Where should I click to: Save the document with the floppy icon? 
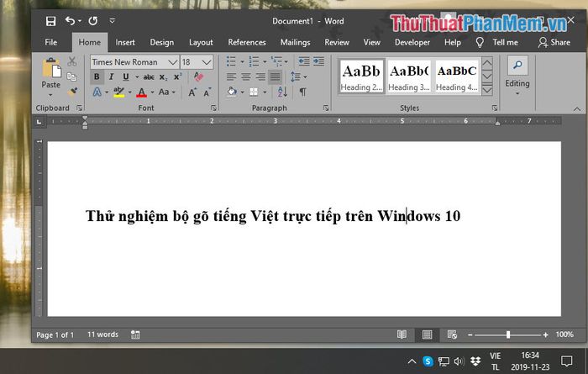click(50, 21)
